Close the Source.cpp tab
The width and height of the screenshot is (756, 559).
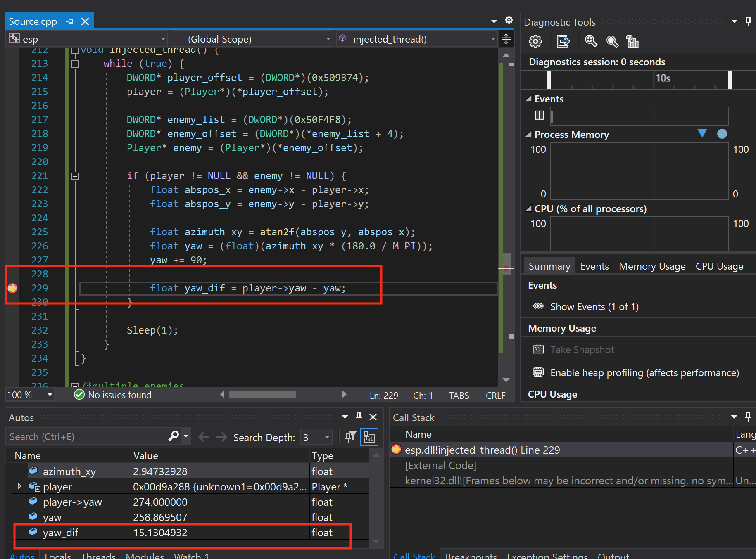[x=85, y=21]
